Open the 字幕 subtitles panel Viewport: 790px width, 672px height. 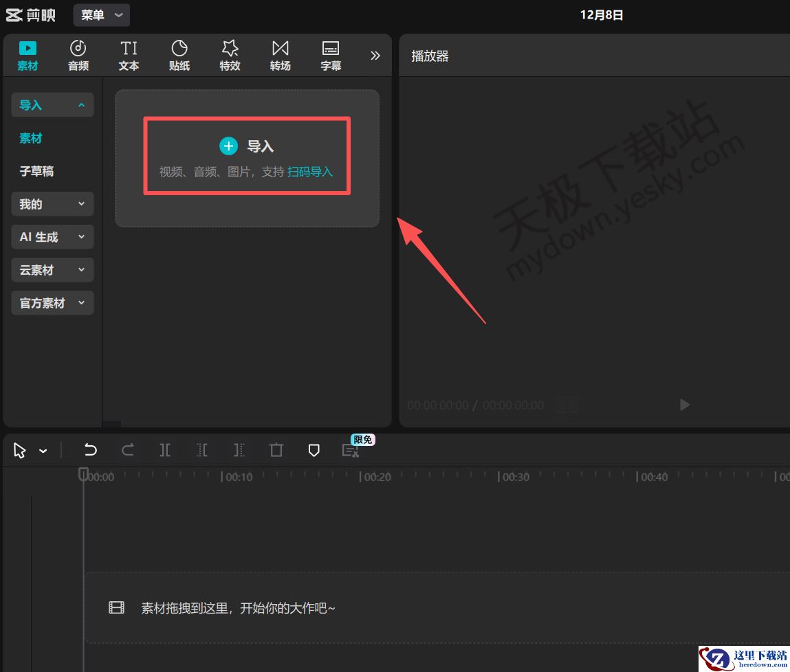331,56
